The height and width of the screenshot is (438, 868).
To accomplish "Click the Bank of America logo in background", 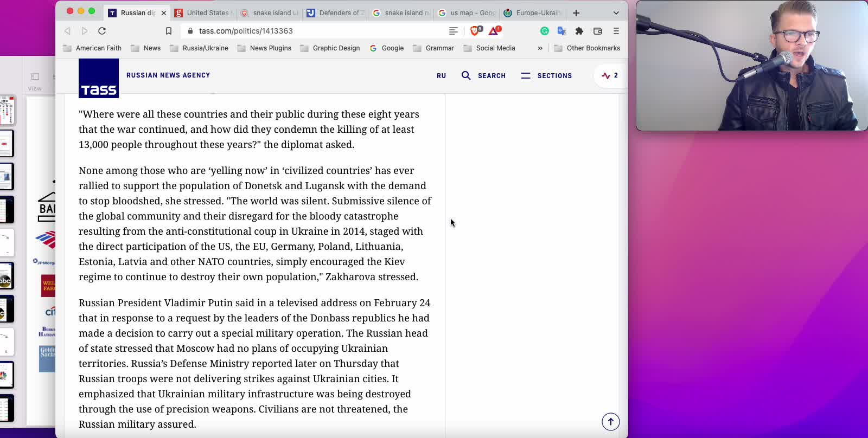I will pos(47,240).
